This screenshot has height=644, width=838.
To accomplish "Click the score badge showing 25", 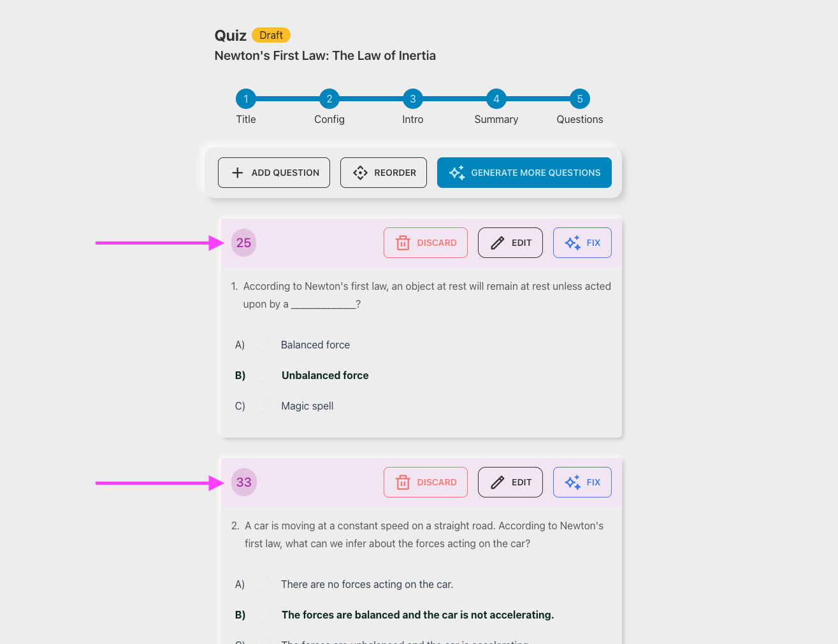I will (x=243, y=243).
